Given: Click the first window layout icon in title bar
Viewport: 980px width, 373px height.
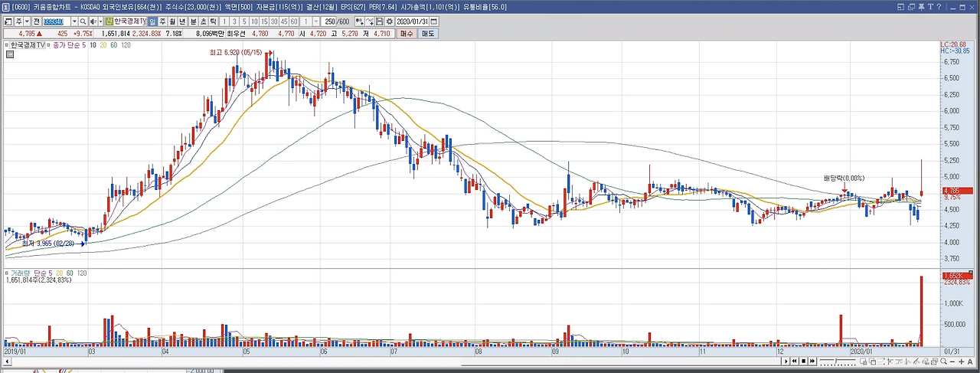Looking at the screenshot, I should [x=900, y=7].
